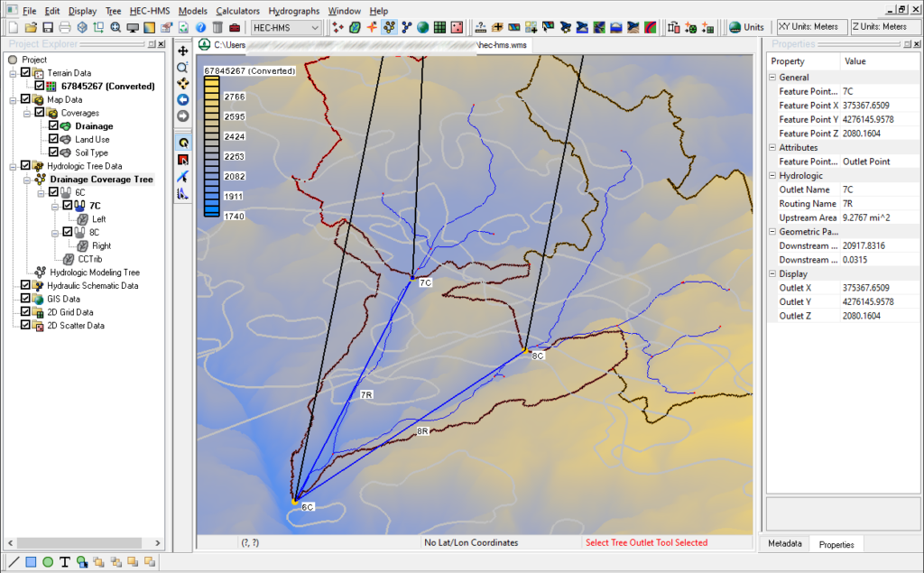The image size is (924, 573).
Task: Select the River/hydraulic schematic module icon
Action: point(406,27)
